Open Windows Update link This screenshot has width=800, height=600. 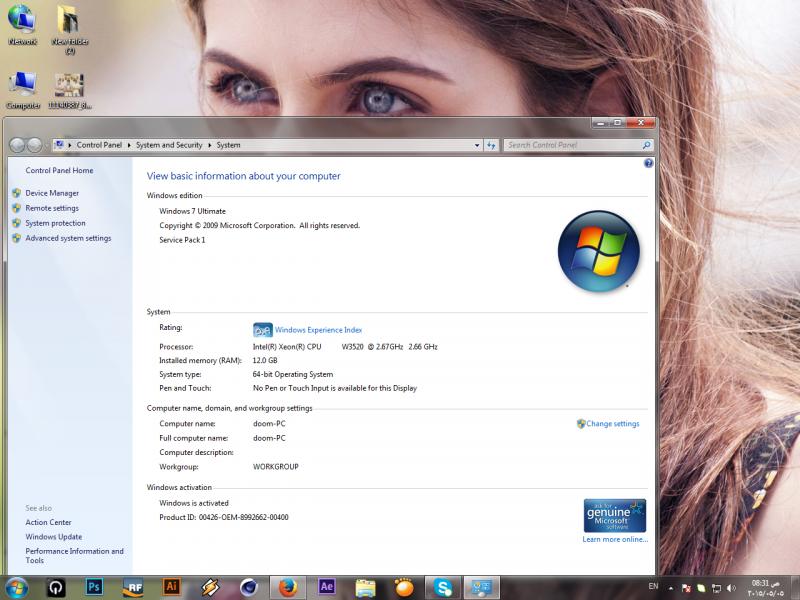point(54,537)
